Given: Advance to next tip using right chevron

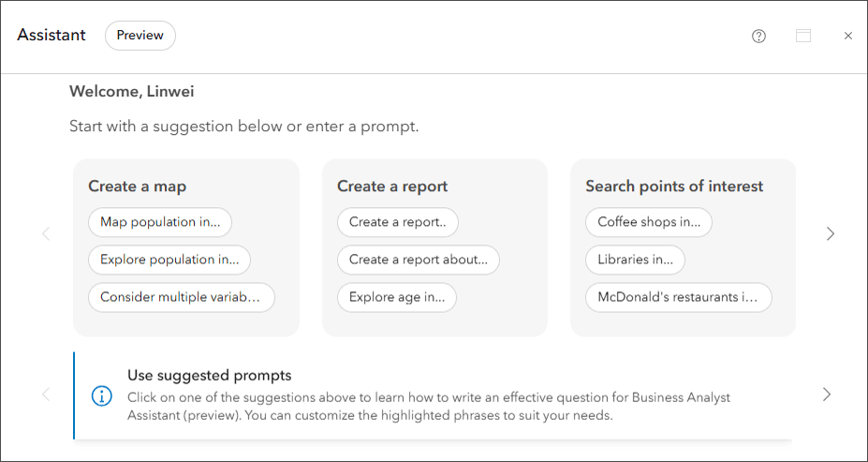Looking at the screenshot, I should 827,395.
